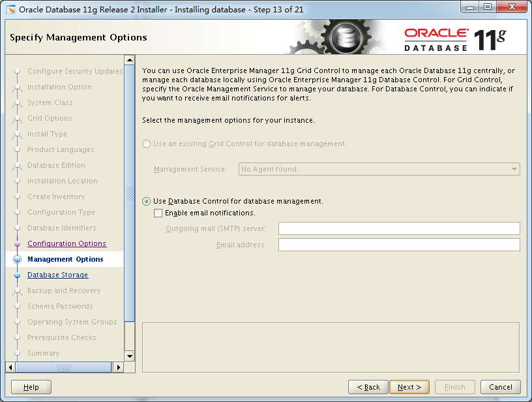
Task: Click the Help button
Action: pos(30,386)
